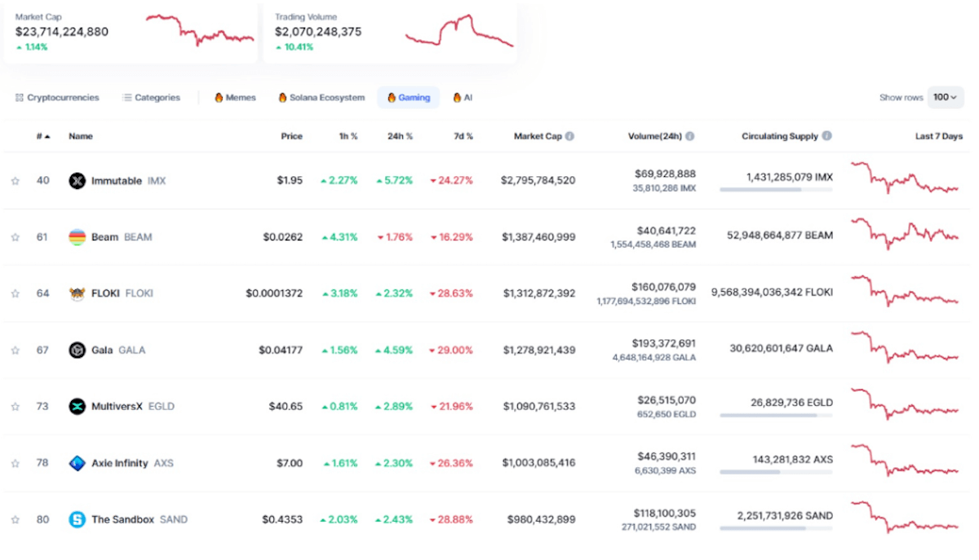Star MultiversX EGLD row

[15, 407]
